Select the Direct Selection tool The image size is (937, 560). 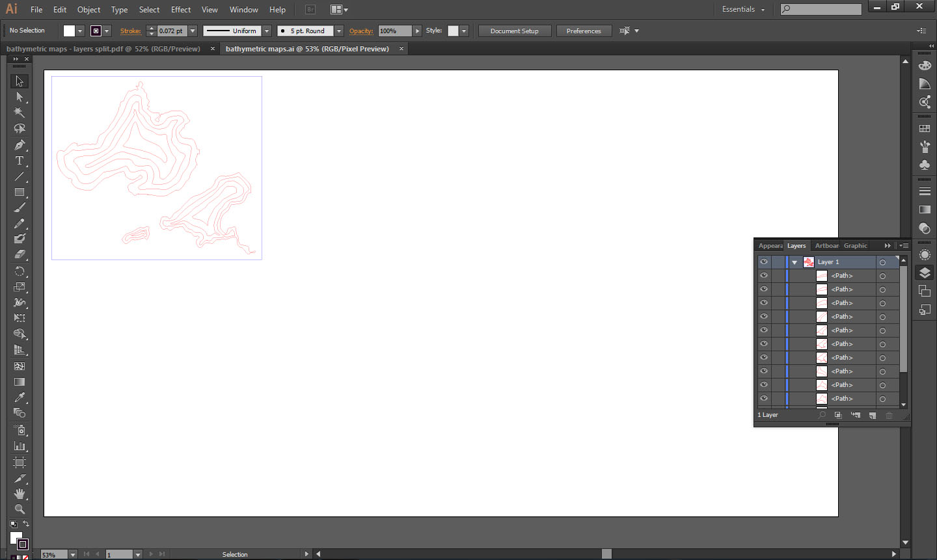click(x=20, y=97)
